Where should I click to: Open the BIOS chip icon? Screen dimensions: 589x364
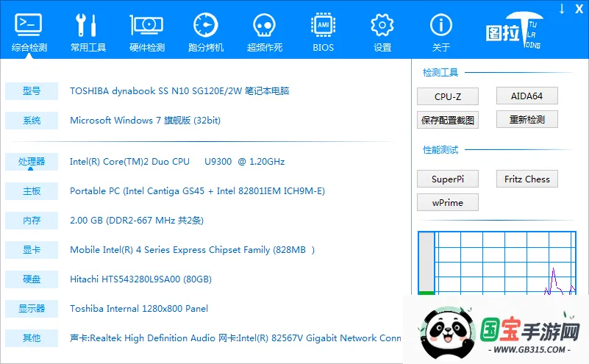[323, 25]
